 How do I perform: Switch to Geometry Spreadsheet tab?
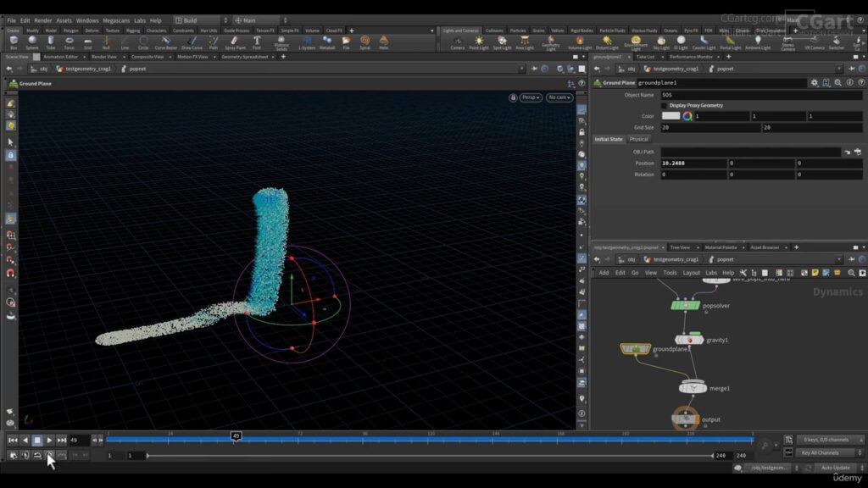245,57
